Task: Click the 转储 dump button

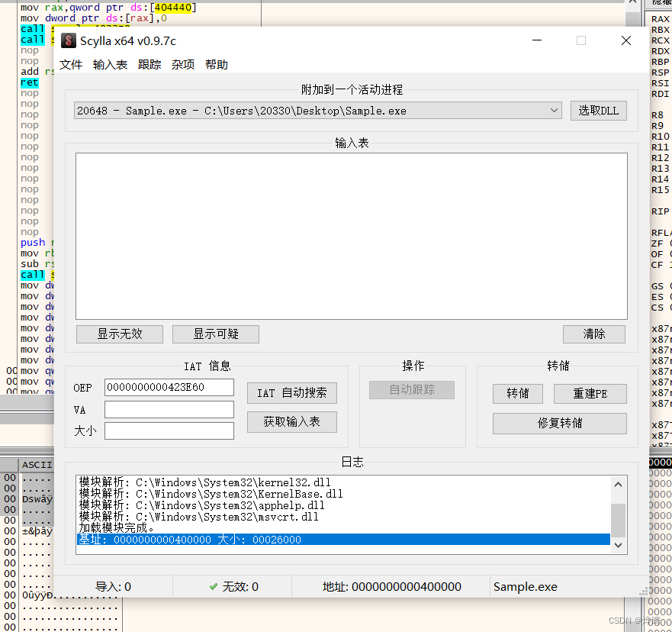Action: [518, 394]
